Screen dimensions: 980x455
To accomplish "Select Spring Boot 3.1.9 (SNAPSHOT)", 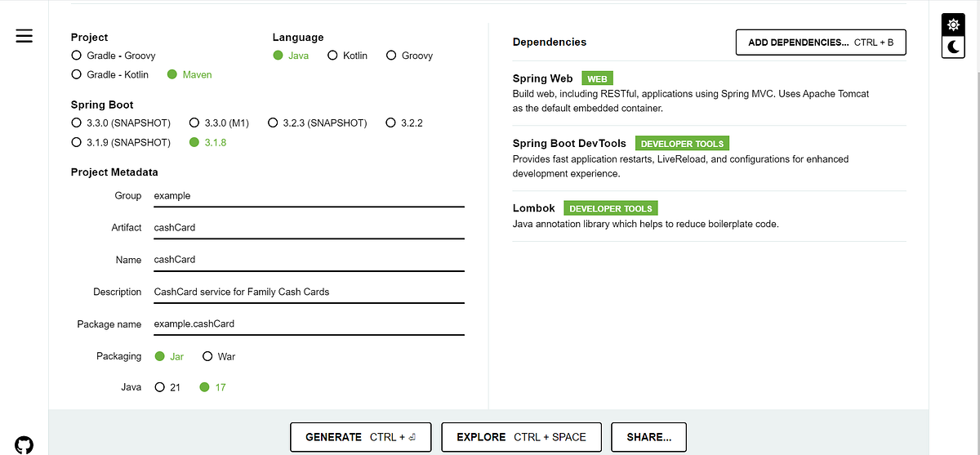I will pos(121,142).
